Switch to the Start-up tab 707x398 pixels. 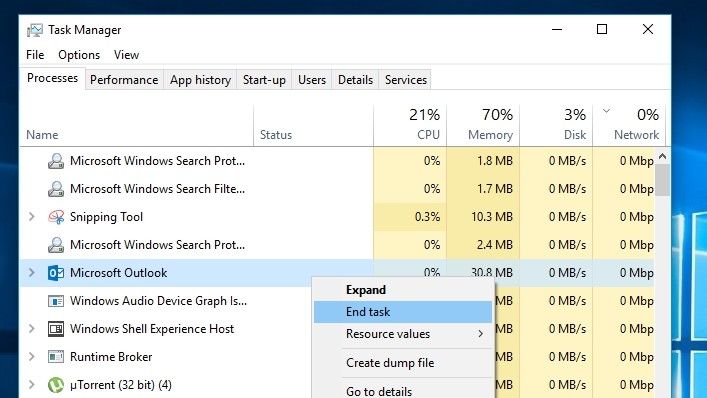click(264, 80)
